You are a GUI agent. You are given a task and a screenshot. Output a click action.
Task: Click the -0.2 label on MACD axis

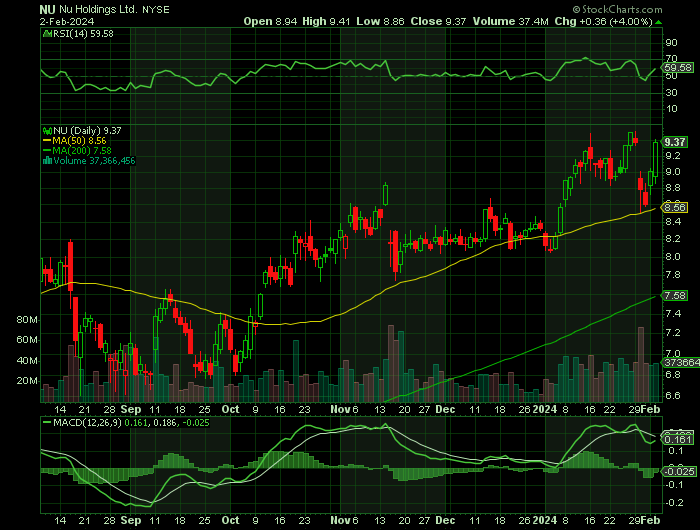tap(674, 503)
